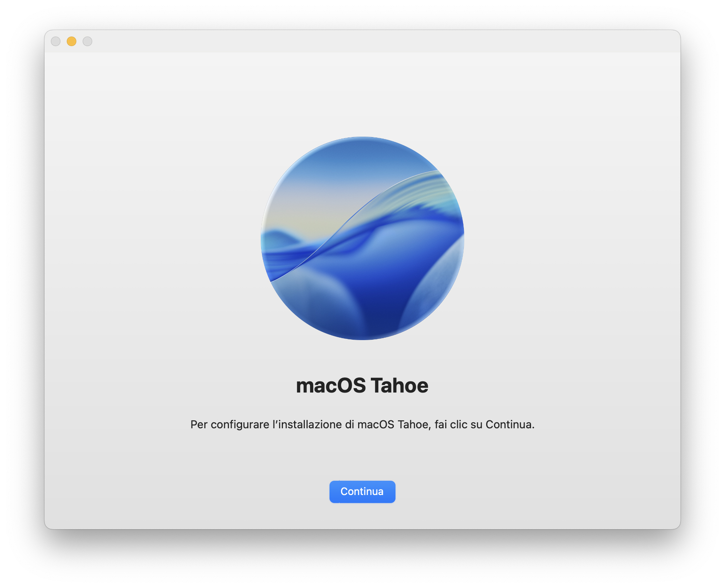Click the installation instruction sentence

click(x=362, y=424)
